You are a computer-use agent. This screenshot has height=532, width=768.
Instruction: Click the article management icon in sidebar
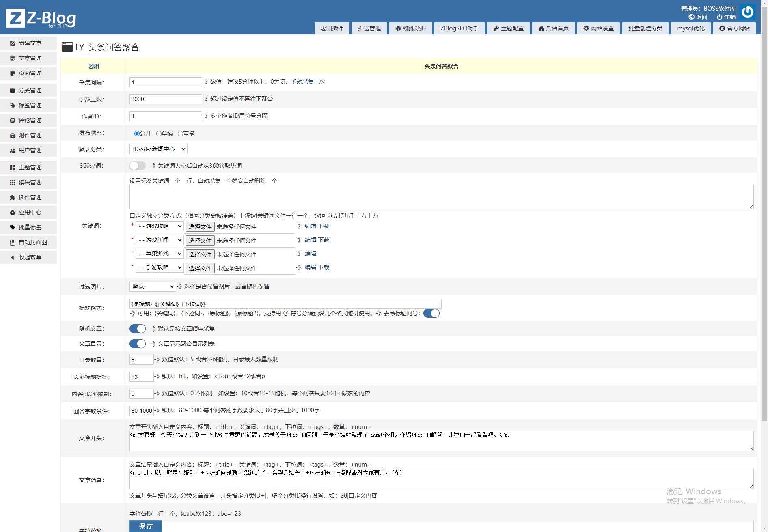tap(13, 58)
